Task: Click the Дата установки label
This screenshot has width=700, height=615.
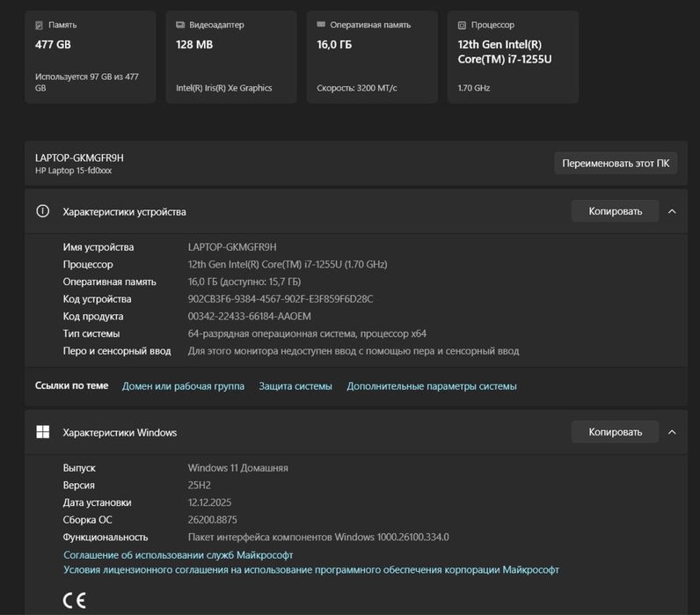Action: pyautogui.click(x=97, y=502)
